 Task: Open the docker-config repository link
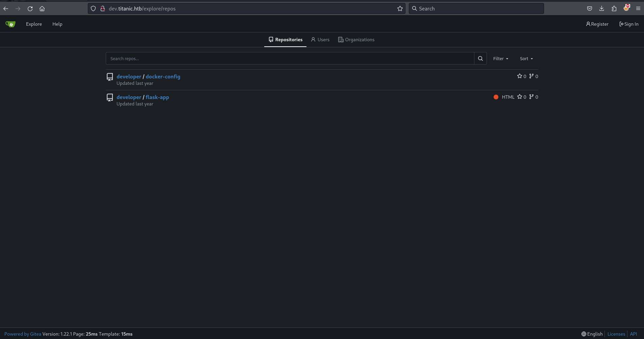163,77
